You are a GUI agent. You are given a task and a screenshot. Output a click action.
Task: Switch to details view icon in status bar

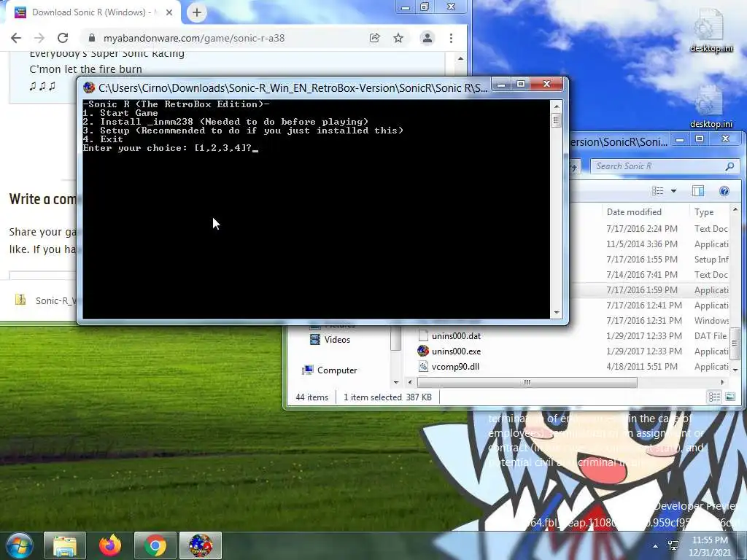coord(714,397)
